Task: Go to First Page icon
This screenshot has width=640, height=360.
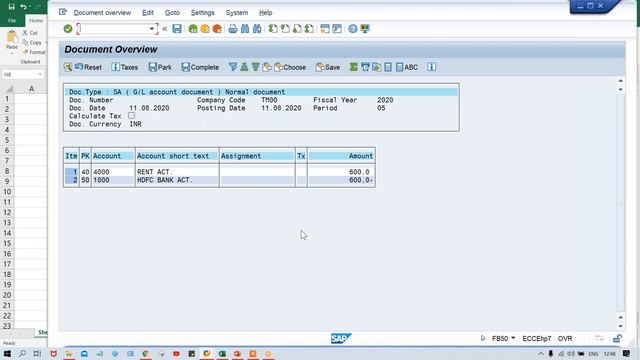Action: pyautogui.click(x=273, y=29)
